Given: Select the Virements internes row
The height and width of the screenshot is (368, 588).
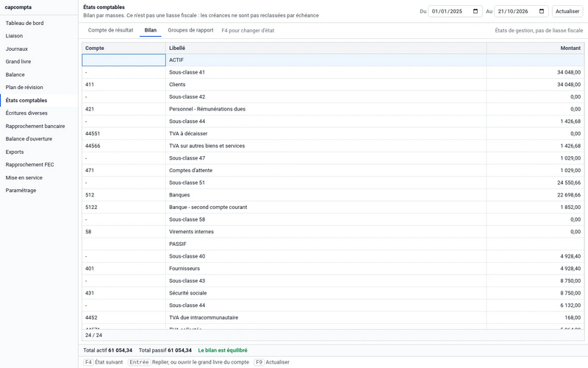Looking at the screenshot, I should pos(333,232).
